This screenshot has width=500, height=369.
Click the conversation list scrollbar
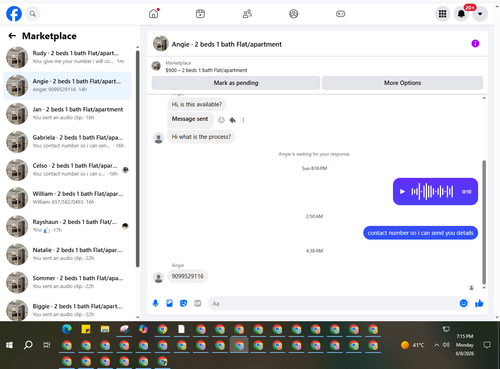137,159
